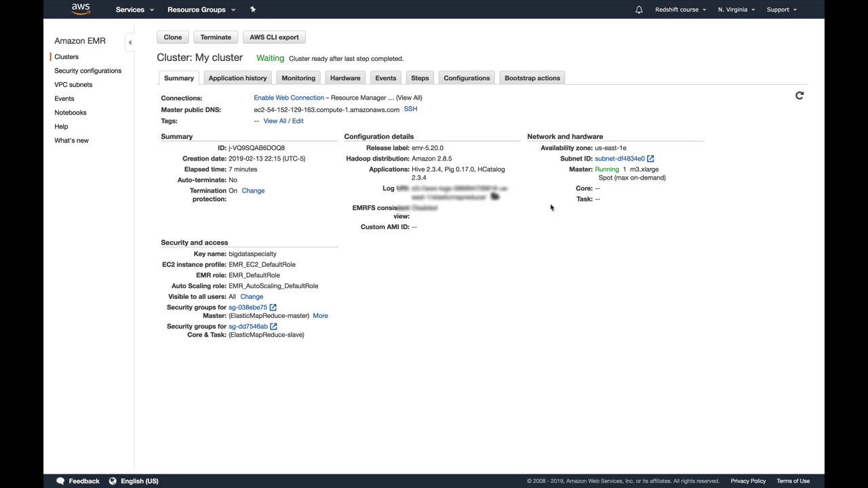Open the Support menu
The image size is (868, 488).
click(x=781, y=9)
